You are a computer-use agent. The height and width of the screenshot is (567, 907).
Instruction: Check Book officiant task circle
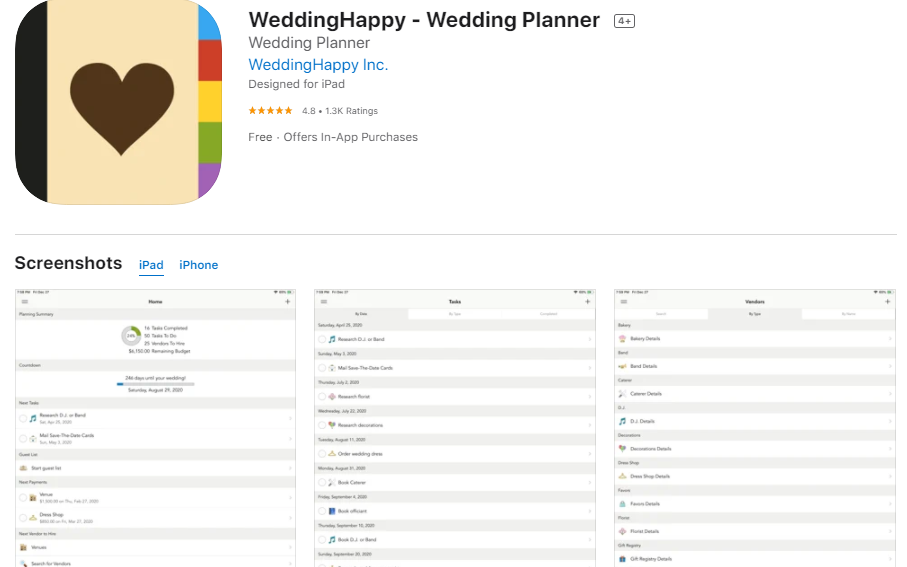[x=322, y=511]
